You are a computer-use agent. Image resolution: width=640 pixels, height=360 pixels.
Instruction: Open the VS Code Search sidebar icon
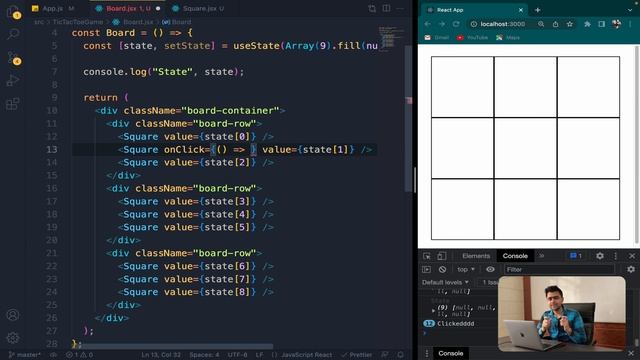tap(13, 34)
